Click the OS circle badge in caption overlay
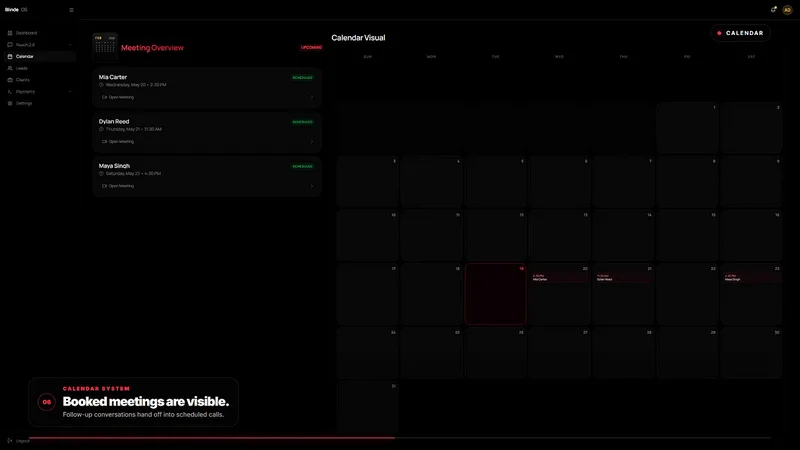The image size is (800, 450). 46,402
